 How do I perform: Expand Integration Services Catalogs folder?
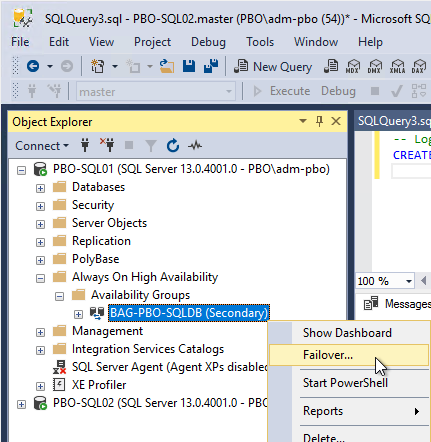click(40, 350)
